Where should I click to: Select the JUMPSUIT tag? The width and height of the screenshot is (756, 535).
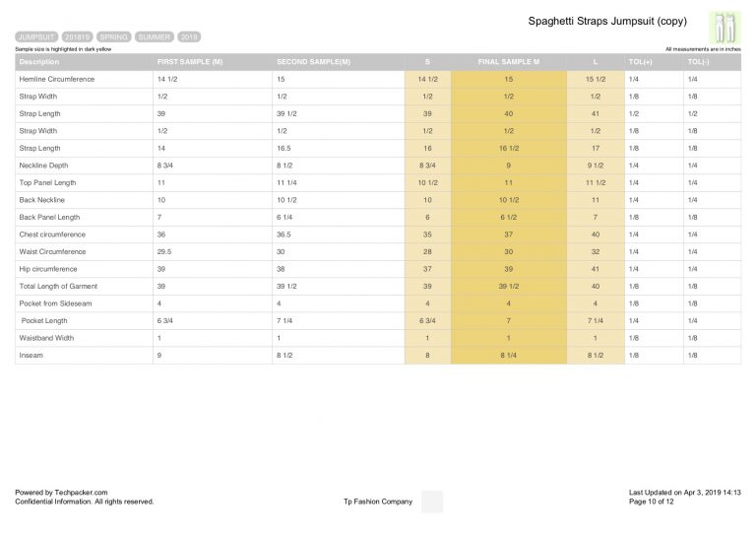tap(36, 37)
